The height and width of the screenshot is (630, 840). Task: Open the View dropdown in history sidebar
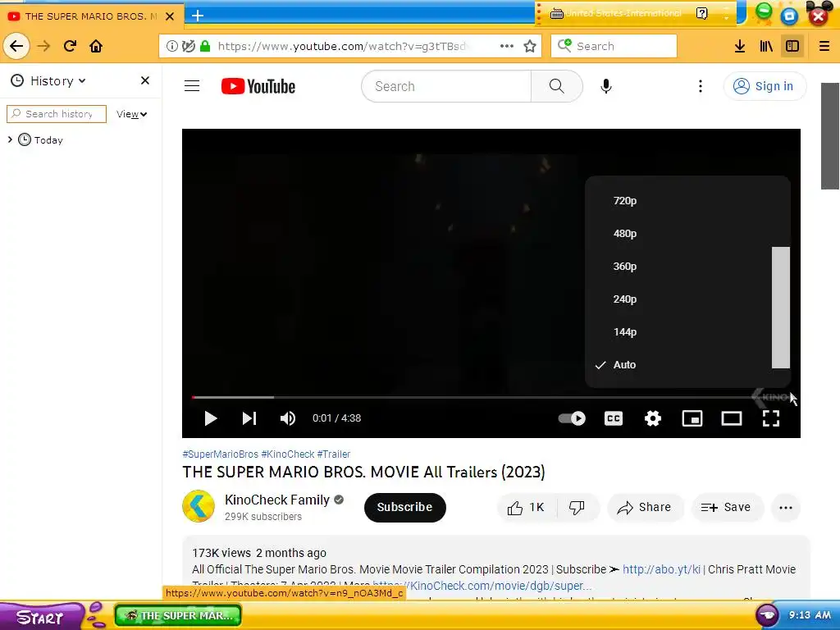pyautogui.click(x=132, y=114)
